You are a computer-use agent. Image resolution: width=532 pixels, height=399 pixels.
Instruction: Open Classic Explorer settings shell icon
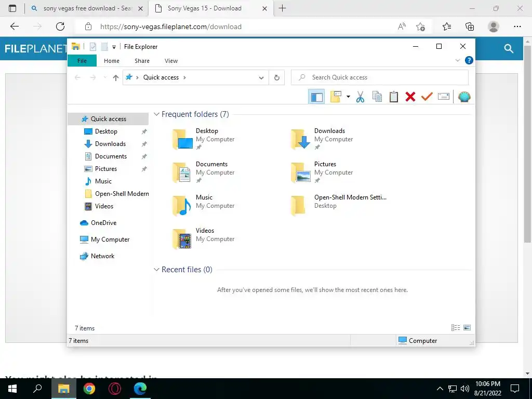(464, 97)
